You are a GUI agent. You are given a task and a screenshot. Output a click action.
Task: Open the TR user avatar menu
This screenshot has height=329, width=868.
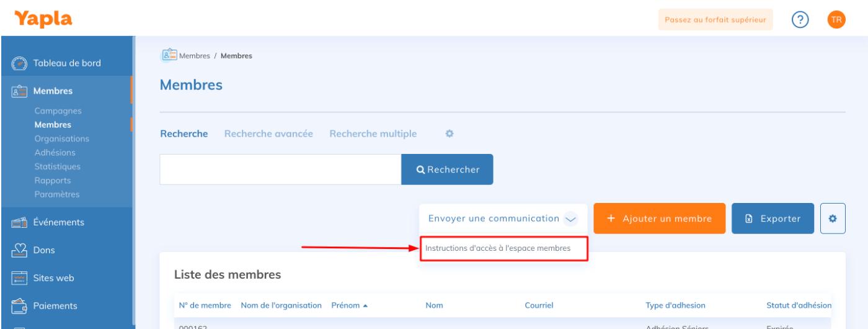tap(836, 20)
